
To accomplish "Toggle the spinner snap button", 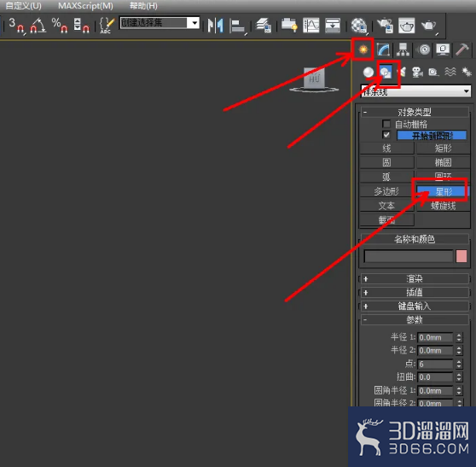I will point(81,25).
